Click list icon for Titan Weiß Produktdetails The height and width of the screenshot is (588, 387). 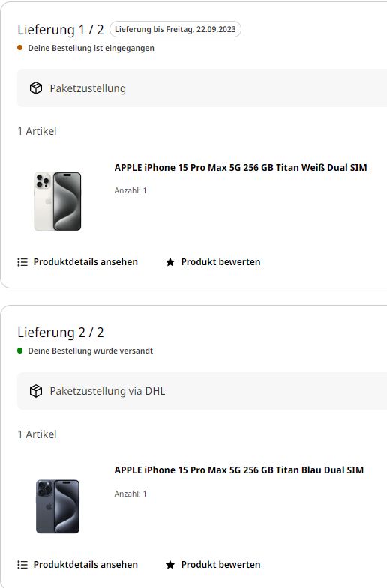click(x=22, y=262)
